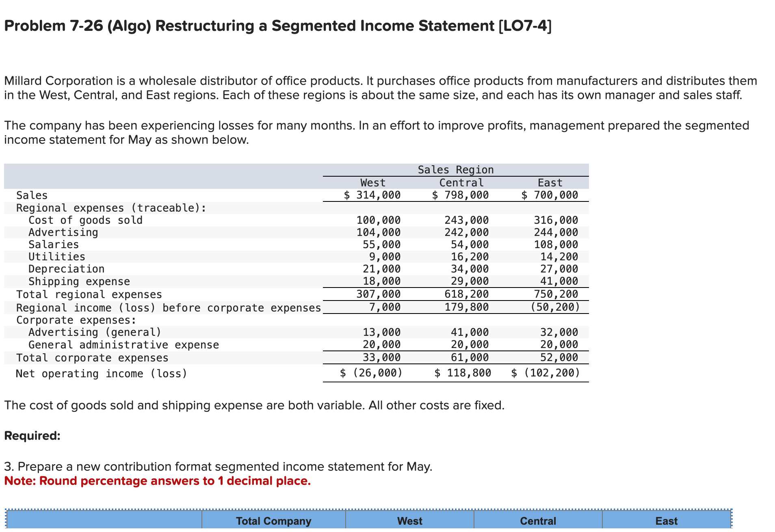
Task: Click the red rounding note text
Action: pos(157,481)
